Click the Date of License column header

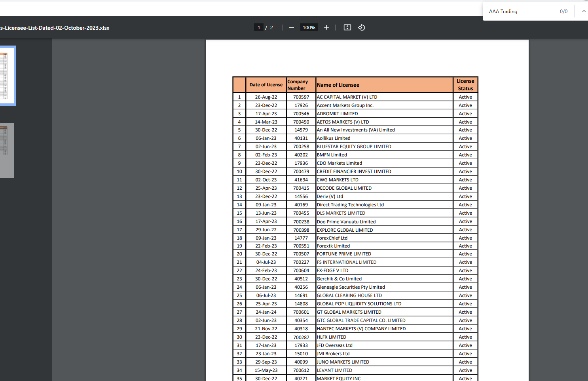266,85
